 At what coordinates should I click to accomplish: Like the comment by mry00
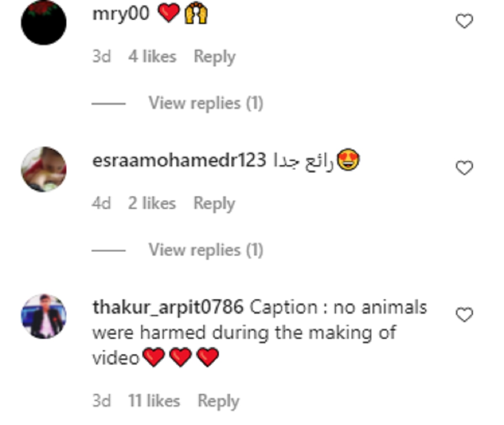pos(464,21)
